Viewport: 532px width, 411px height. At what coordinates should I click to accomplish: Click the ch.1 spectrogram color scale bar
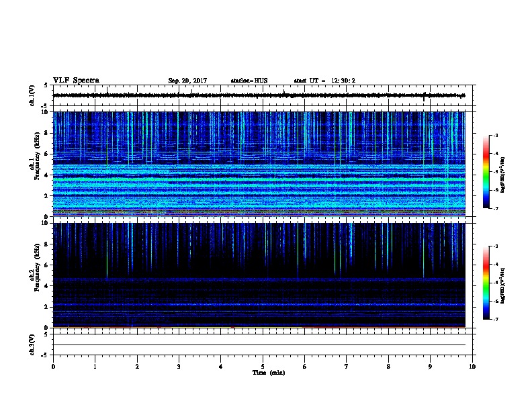point(486,172)
